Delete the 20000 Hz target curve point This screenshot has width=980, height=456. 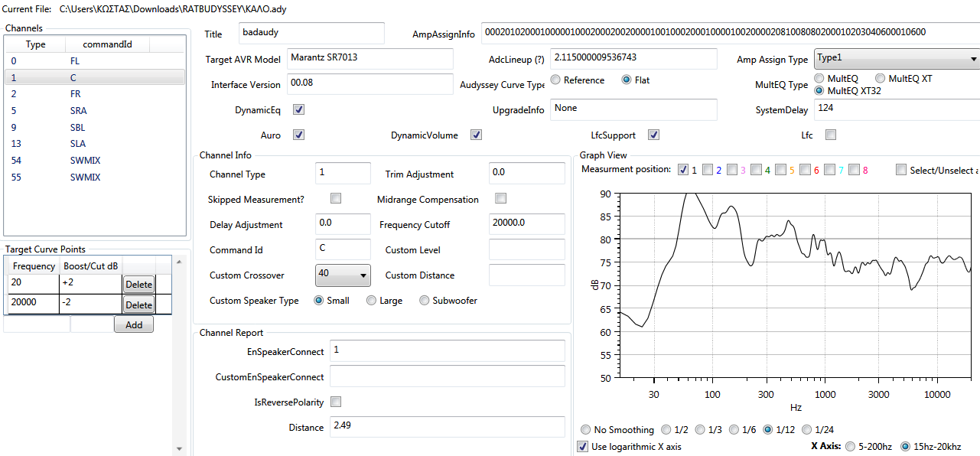138,305
